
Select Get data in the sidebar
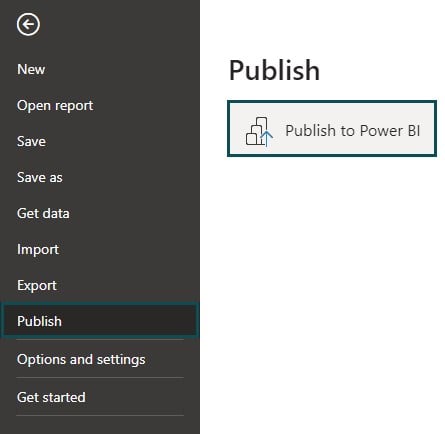(x=43, y=213)
